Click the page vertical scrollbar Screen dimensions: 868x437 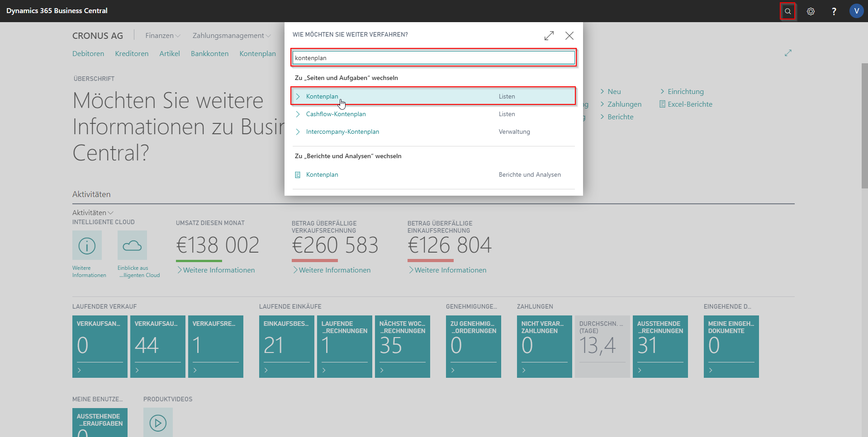(864, 126)
